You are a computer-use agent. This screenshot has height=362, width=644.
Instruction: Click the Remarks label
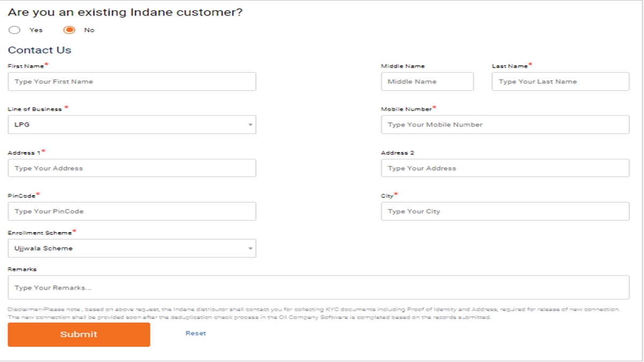pos(22,269)
